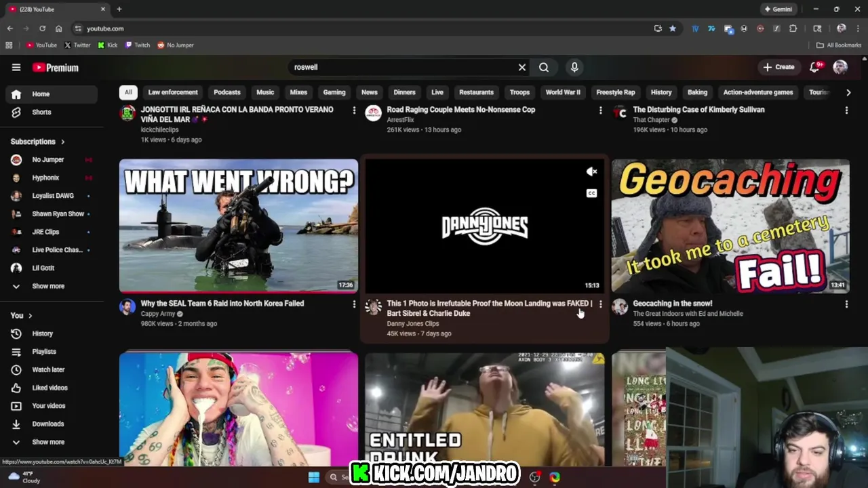
Task: Select the Freestyle Rap chip
Action: coord(616,92)
